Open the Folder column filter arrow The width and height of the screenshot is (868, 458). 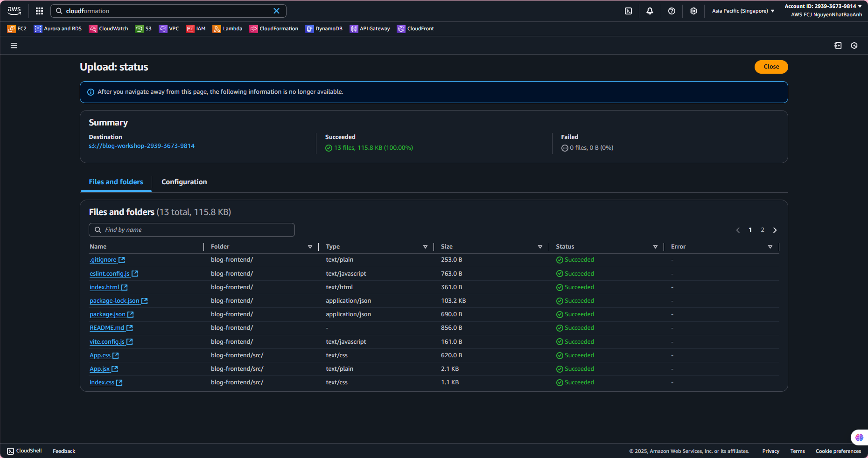coord(310,247)
